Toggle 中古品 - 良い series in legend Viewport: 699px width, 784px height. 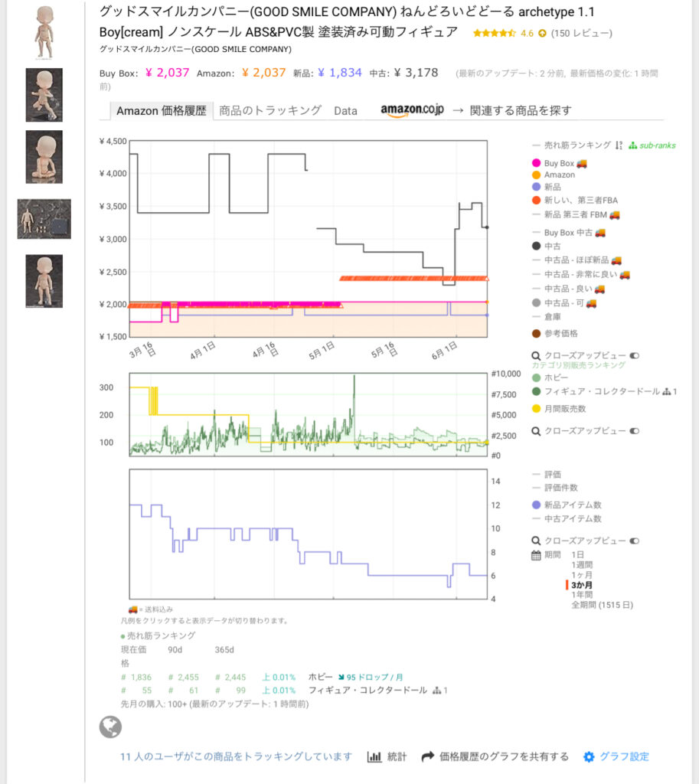569,289
